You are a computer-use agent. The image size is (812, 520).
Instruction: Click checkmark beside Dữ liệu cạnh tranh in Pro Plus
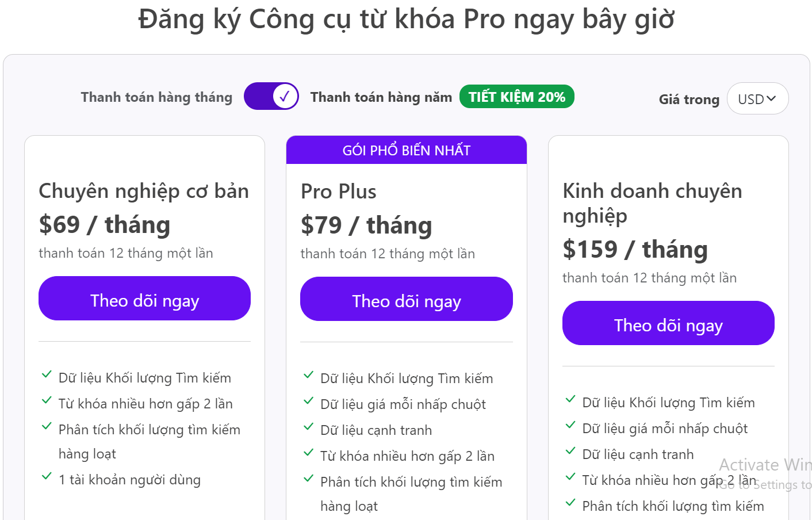pyautogui.click(x=309, y=427)
